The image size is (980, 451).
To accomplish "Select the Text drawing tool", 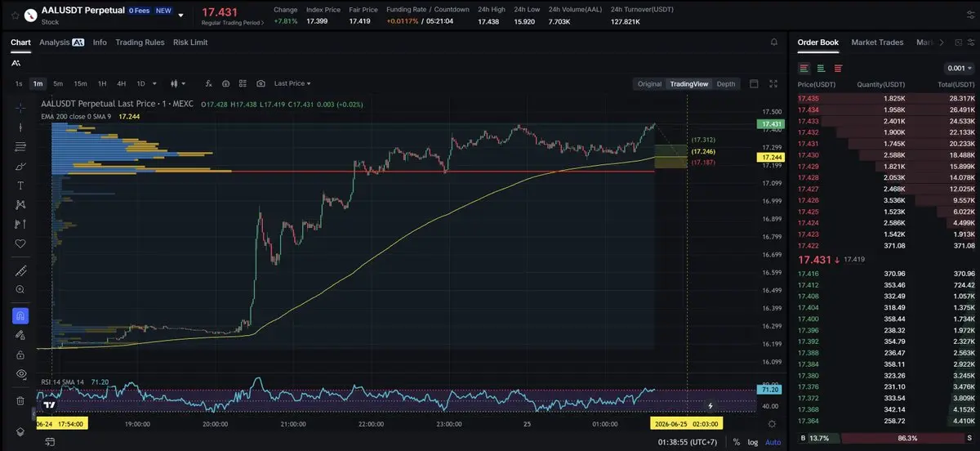I will (x=20, y=185).
